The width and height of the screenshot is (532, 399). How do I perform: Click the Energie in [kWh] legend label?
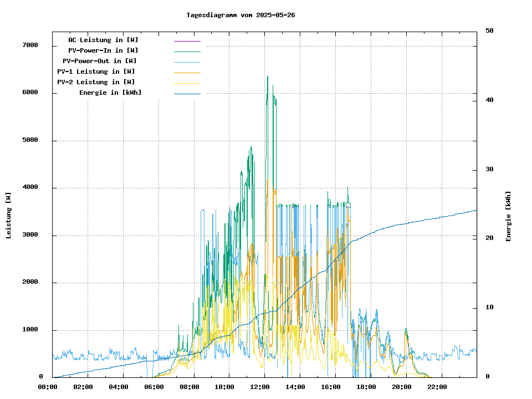pyautogui.click(x=110, y=93)
